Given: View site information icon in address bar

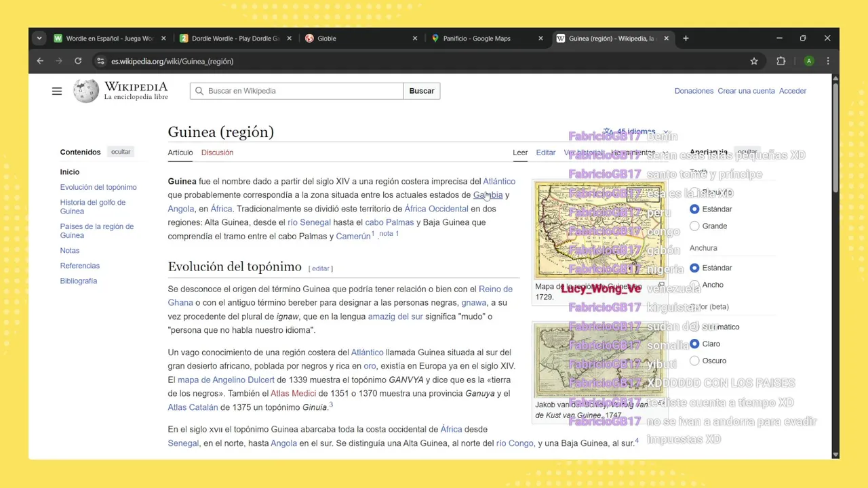Looking at the screenshot, I should pos(100,61).
